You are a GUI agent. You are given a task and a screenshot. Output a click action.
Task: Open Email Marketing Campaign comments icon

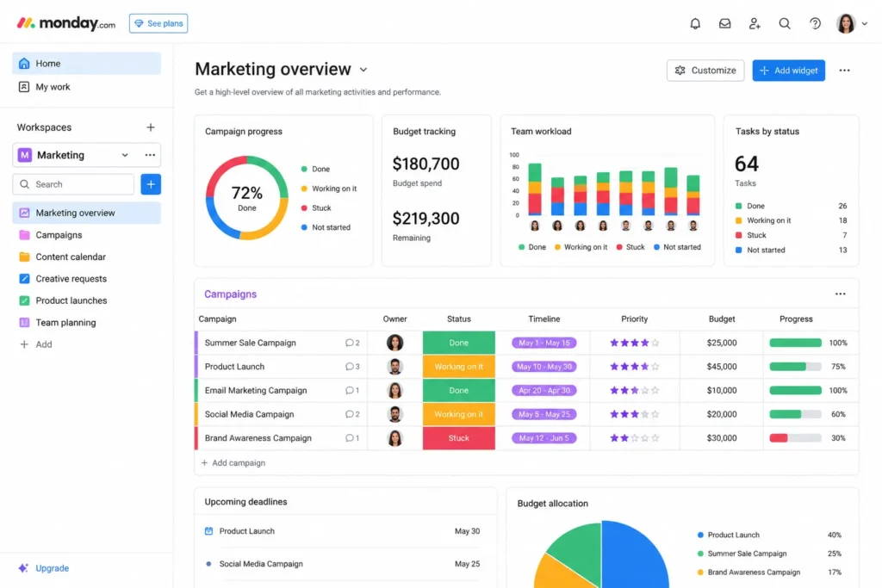pos(352,390)
